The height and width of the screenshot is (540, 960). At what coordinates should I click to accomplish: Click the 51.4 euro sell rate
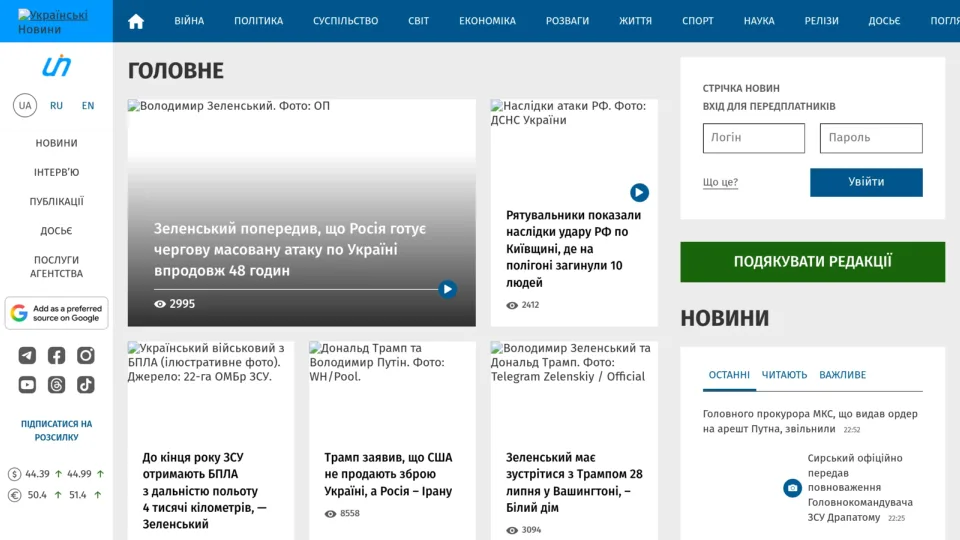(x=78, y=495)
